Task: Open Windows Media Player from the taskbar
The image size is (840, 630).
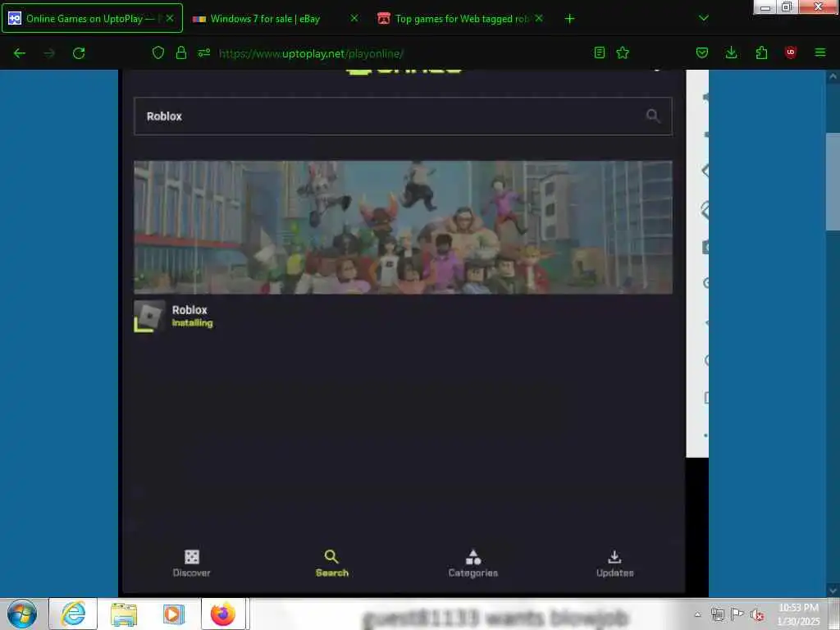Action: tap(174, 614)
